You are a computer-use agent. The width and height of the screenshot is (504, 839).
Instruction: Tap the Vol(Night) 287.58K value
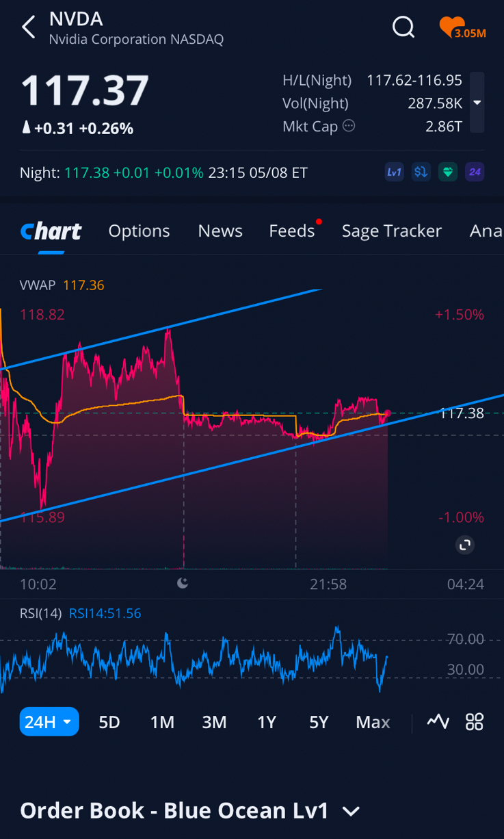[x=436, y=103]
